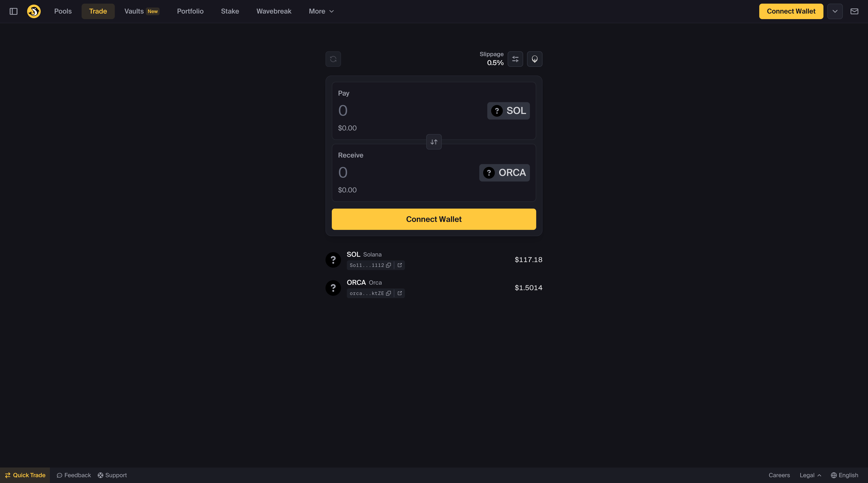Viewport: 868px width, 483px height.
Task: Open the Careers link
Action: point(779,475)
